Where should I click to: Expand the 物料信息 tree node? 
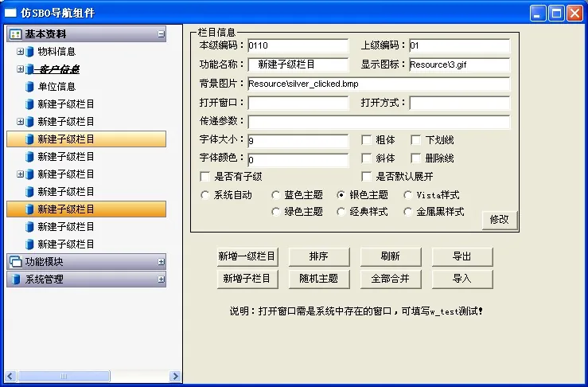tap(20, 52)
